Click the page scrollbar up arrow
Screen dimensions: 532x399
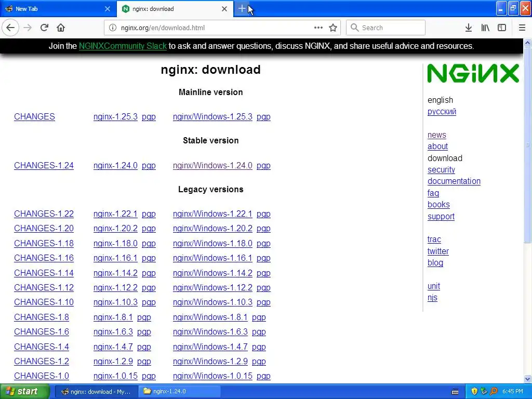(528, 43)
